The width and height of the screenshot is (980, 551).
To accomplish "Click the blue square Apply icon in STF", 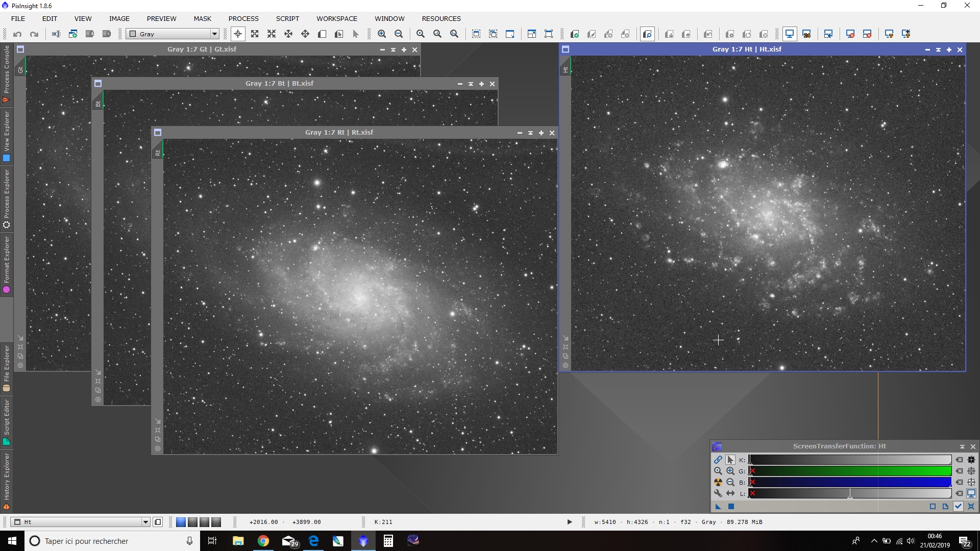I will coord(731,507).
